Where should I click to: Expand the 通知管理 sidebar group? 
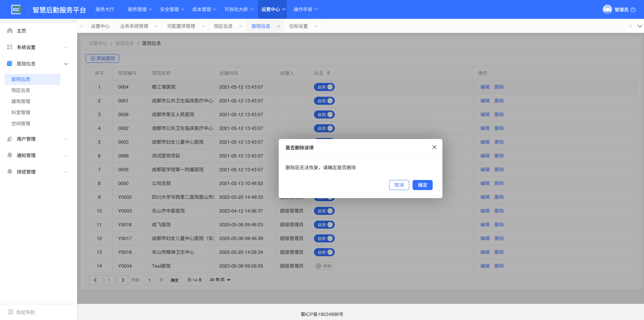coord(66,155)
